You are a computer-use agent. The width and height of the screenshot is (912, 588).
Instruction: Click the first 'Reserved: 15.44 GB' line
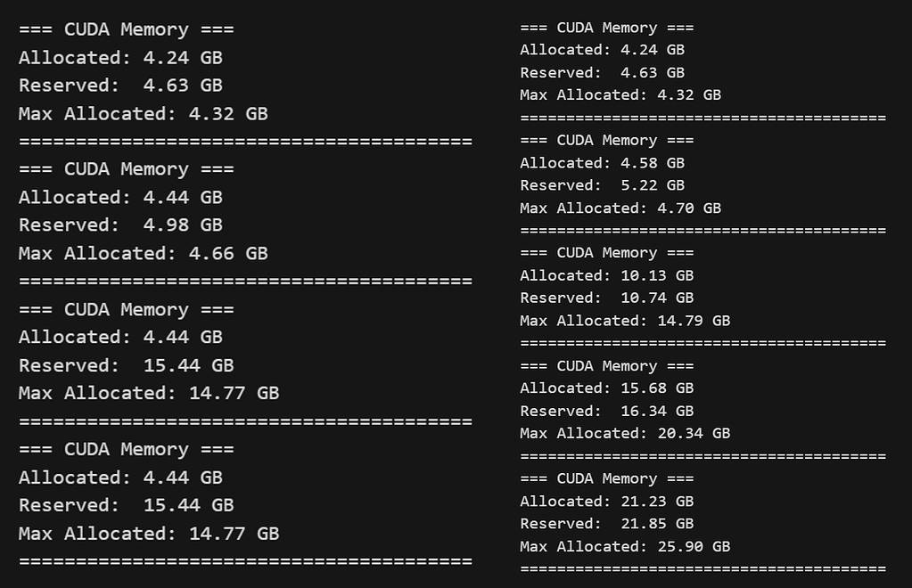tap(127, 365)
